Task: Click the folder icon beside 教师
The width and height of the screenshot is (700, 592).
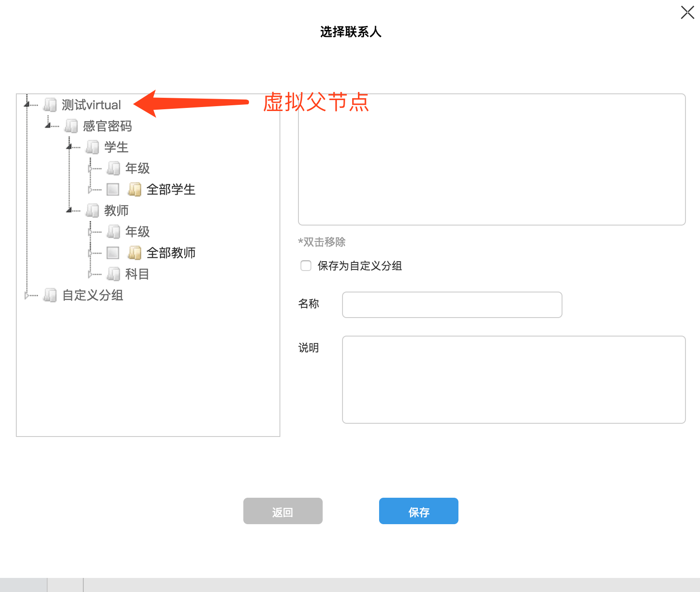Action: (93, 211)
